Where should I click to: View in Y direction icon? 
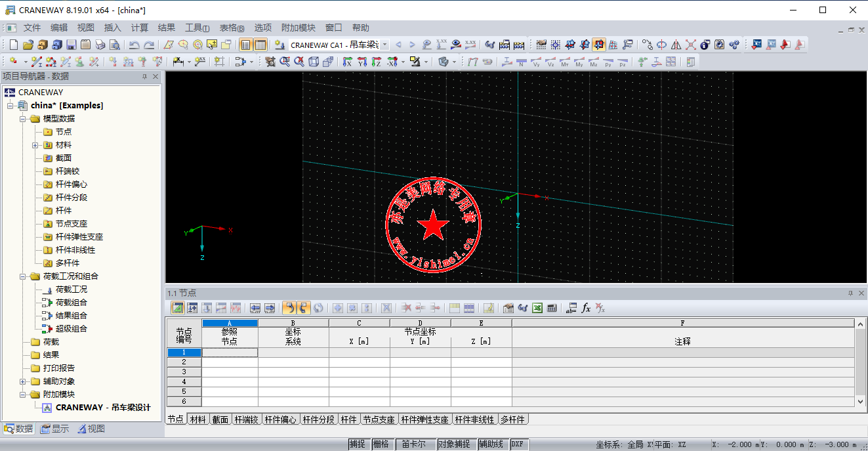click(362, 62)
